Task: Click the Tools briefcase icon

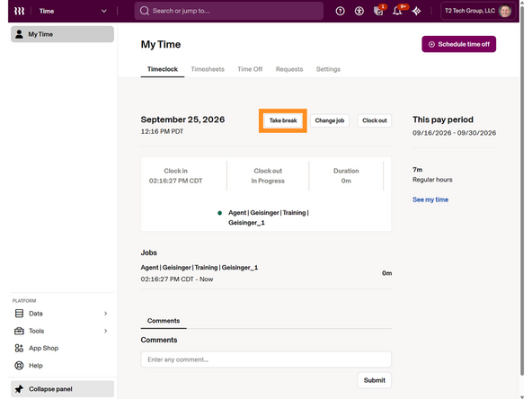Action: tap(20, 331)
